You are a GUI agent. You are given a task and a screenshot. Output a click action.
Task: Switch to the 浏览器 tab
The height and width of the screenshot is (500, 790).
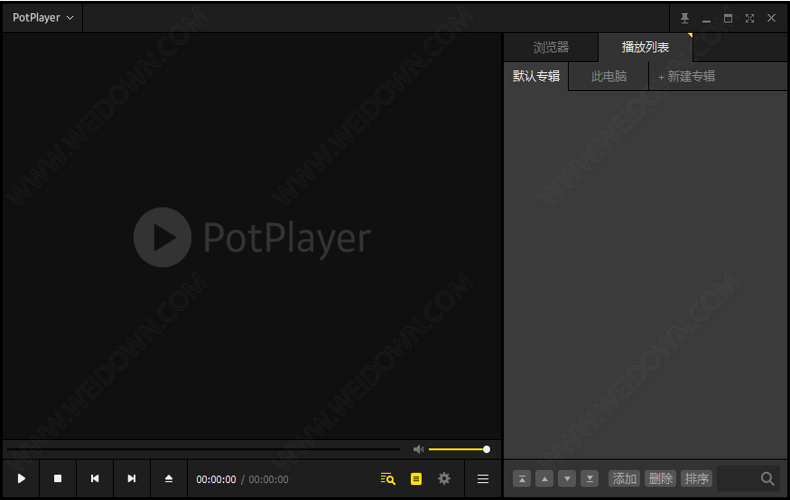(551, 47)
